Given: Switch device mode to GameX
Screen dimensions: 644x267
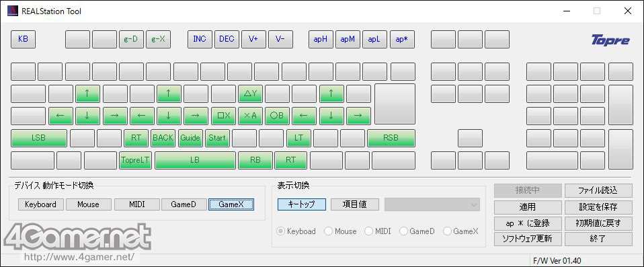Looking at the screenshot, I should (x=231, y=204).
